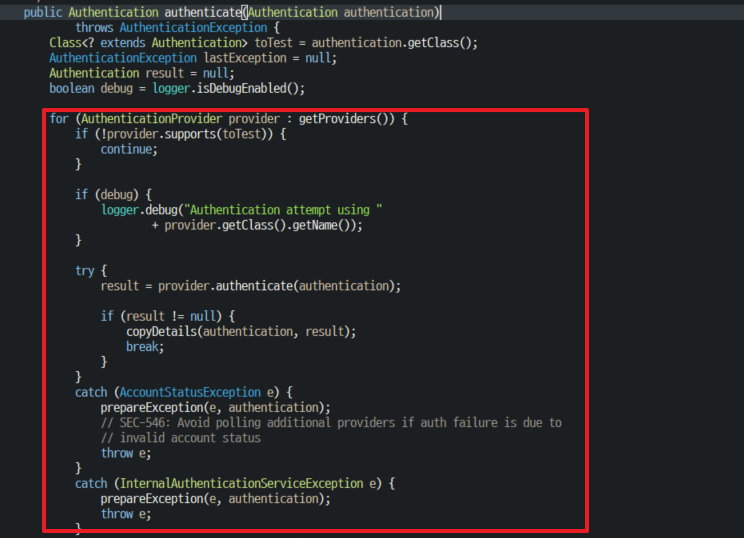Image resolution: width=744 pixels, height=538 pixels.
Task: Click 'isDebugEnabled' method call
Action: 242,88
